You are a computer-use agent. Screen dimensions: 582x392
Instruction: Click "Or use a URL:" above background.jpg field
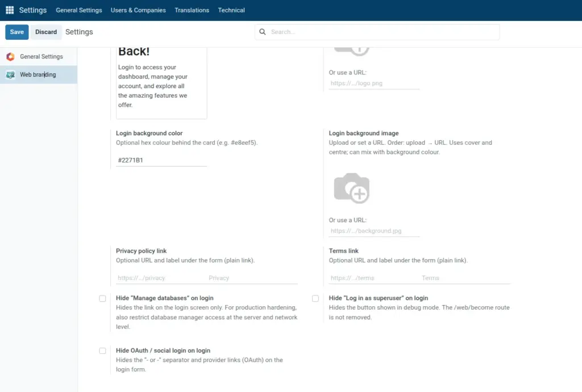coord(347,220)
